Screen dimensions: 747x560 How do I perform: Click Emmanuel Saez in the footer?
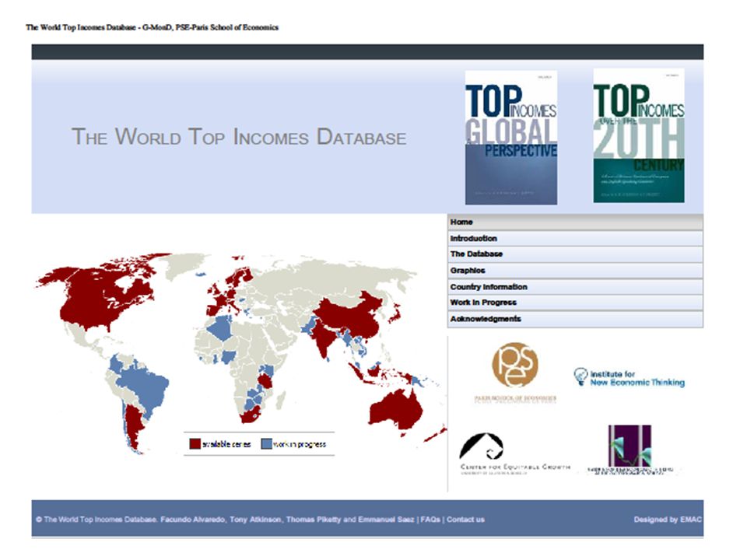pyautogui.click(x=386, y=520)
